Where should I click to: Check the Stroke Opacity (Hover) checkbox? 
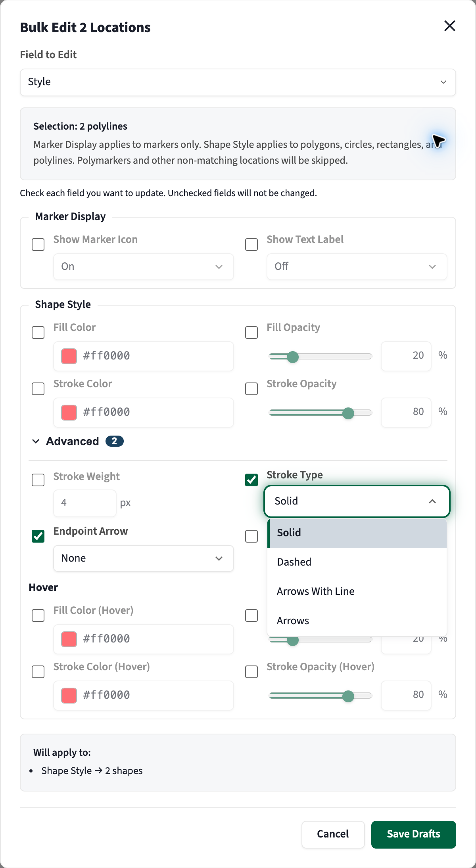click(x=251, y=672)
